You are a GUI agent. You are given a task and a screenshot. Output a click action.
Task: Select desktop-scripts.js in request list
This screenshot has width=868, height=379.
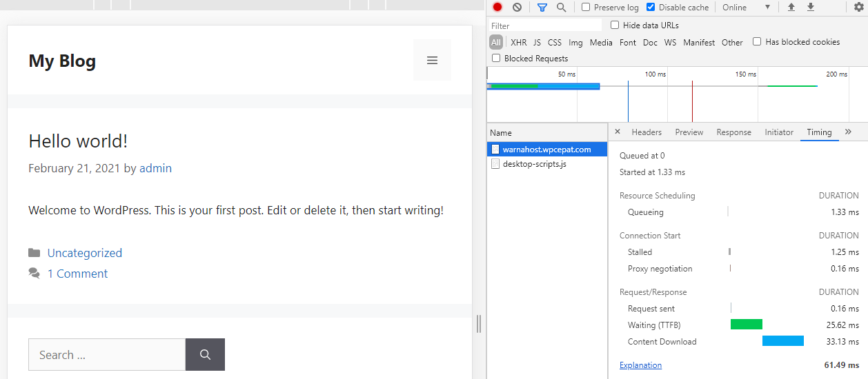click(534, 164)
